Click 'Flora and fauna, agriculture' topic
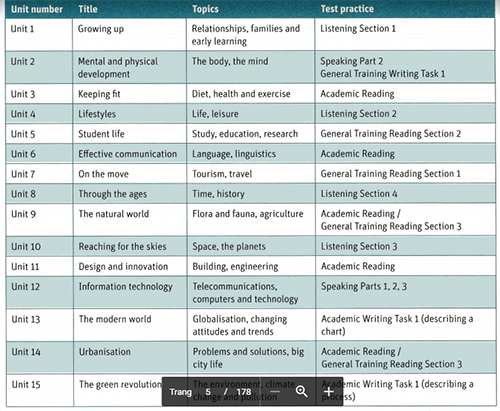500x411 pixels. tap(248, 214)
